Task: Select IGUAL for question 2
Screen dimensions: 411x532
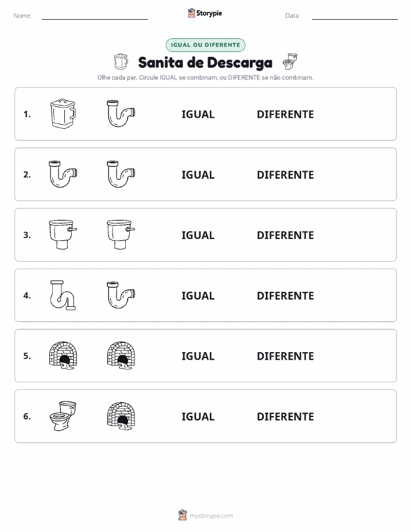Action: coord(198,175)
